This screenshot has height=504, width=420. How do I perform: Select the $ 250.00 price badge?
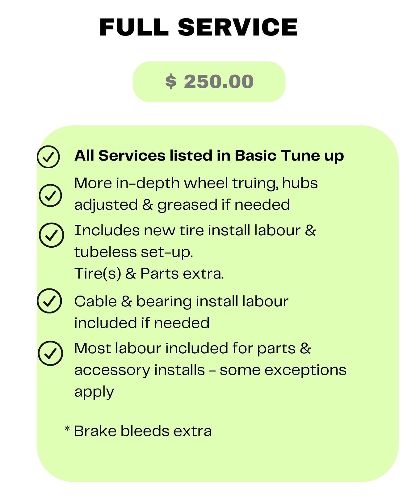pos(209,82)
